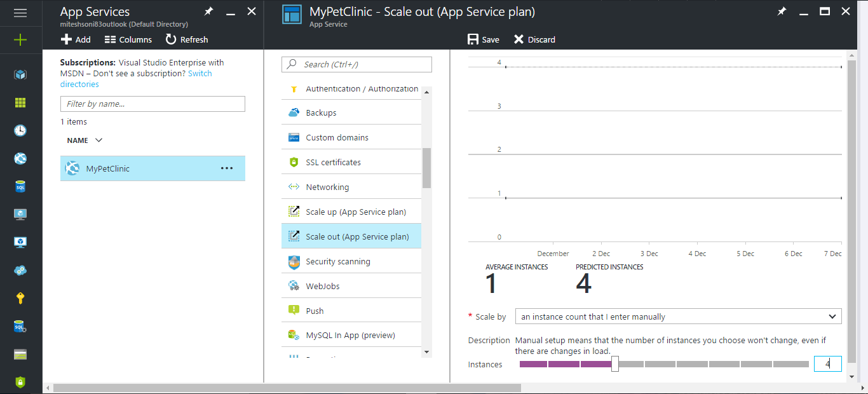Image resolution: width=868 pixels, height=394 pixels.
Task: Click the Search (Ctrl+/) menu box
Action: click(356, 64)
